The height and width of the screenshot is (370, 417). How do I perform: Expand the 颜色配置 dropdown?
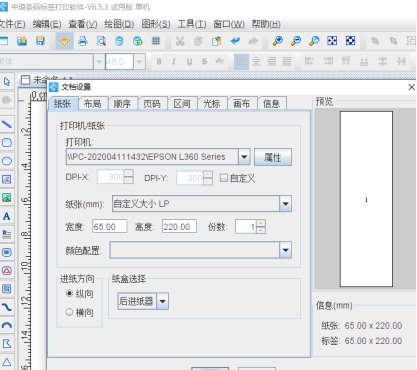(x=285, y=250)
